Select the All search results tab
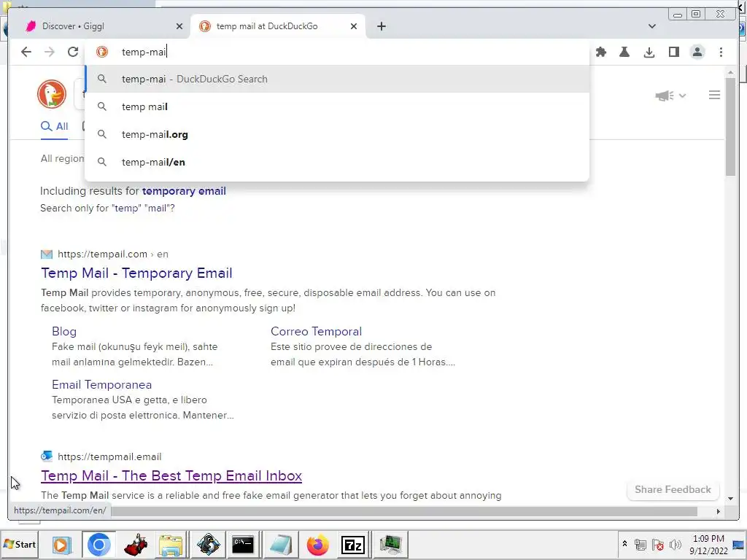The height and width of the screenshot is (560, 747). [x=54, y=126]
